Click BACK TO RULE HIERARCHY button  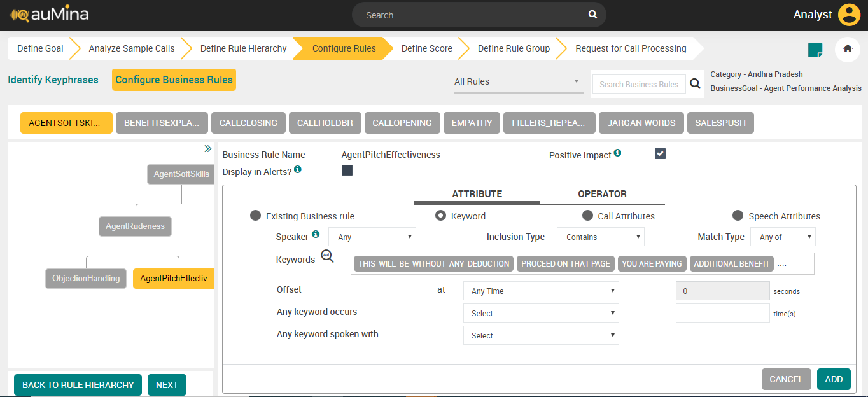[x=78, y=385]
